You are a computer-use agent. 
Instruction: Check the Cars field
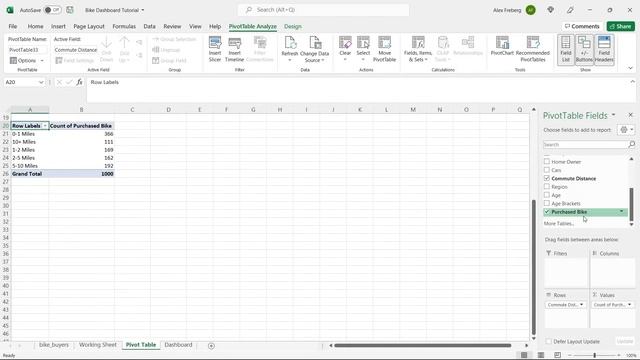(547, 170)
